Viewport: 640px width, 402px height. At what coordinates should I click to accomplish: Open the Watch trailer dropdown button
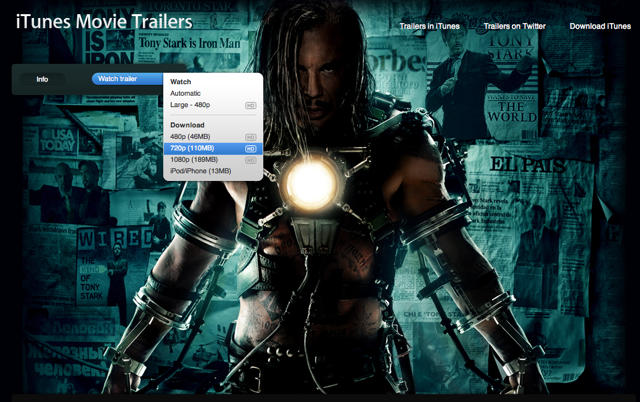127,79
